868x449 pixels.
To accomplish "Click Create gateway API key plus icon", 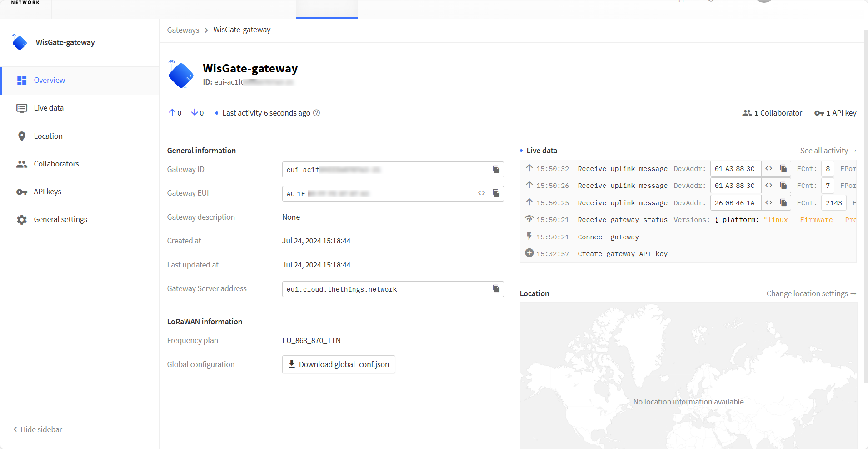I will pos(529,253).
